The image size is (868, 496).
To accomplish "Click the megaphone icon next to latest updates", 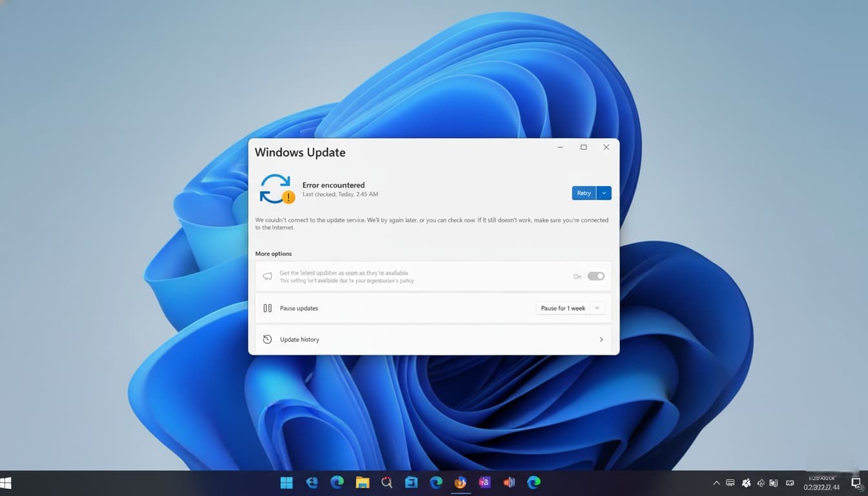I will tap(267, 276).
